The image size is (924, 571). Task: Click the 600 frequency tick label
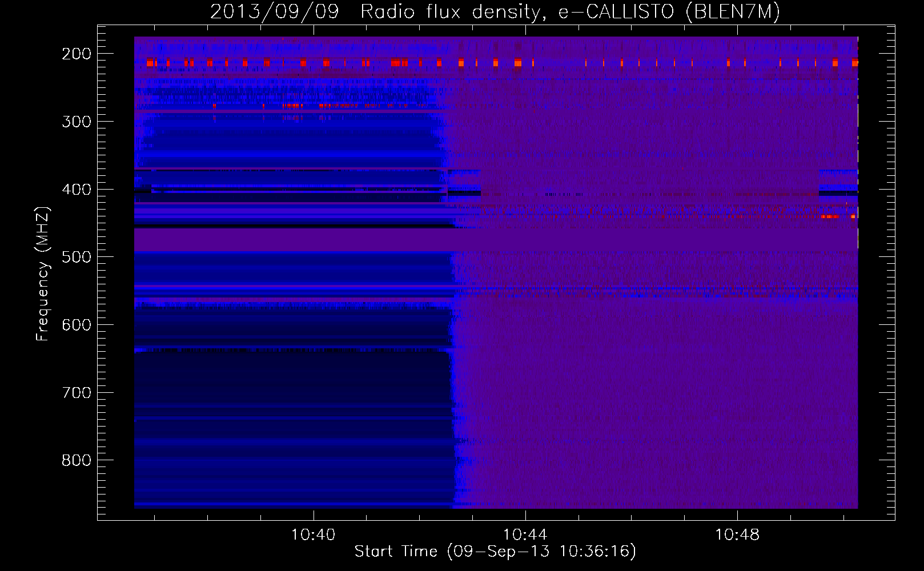click(x=77, y=325)
